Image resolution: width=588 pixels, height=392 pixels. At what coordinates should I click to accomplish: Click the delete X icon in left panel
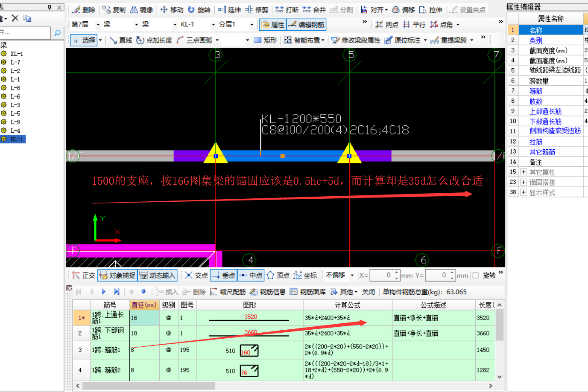pos(15,18)
